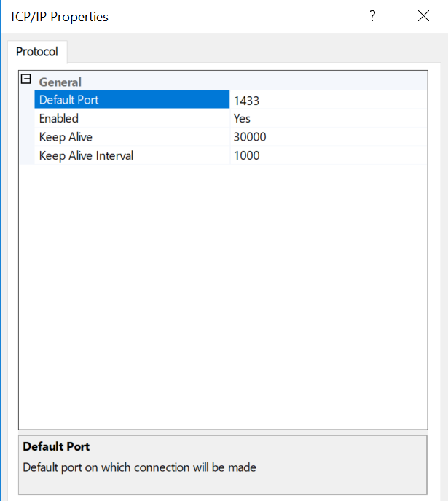Click the empty area below the property rows
448x501 pixels.
pyautogui.click(x=222, y=292)
